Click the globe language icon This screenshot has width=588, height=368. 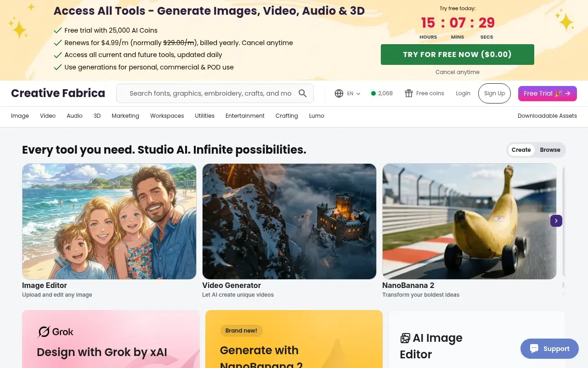click(339, 93)
